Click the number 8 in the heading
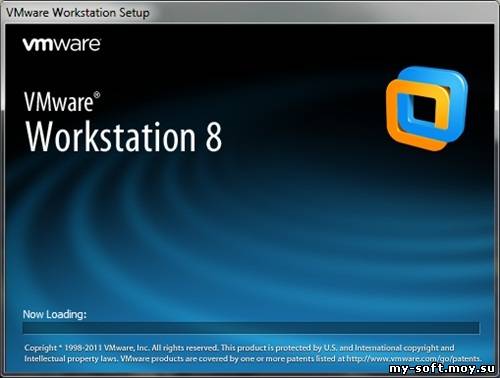 [213, 136]
